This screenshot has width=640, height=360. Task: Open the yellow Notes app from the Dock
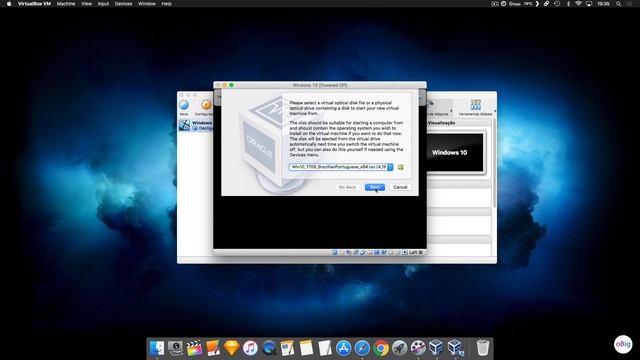point(306,348)
